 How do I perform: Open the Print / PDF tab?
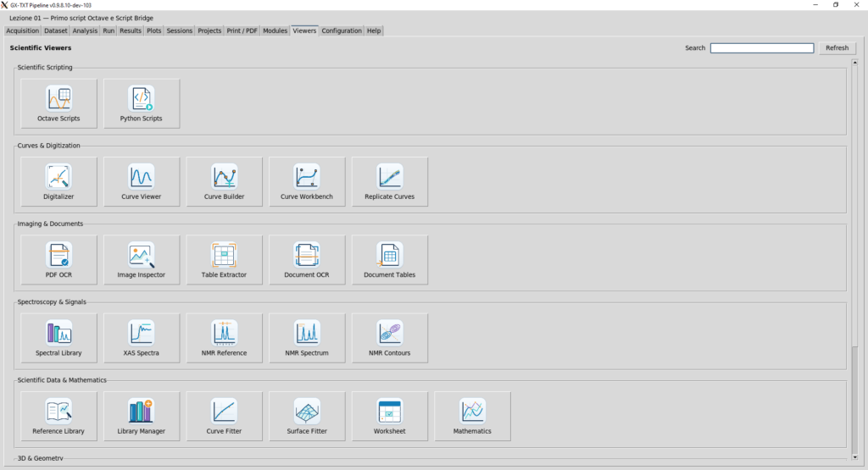pos(242,31)
